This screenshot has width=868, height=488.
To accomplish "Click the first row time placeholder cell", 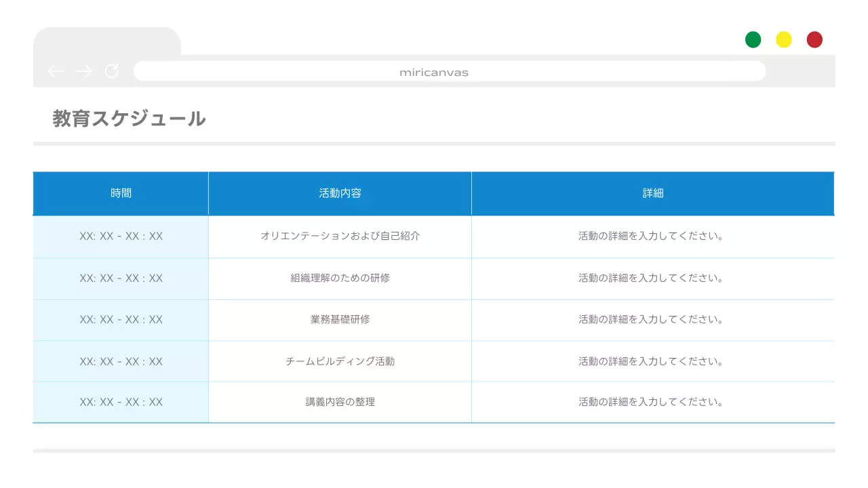I will point(121,236).
